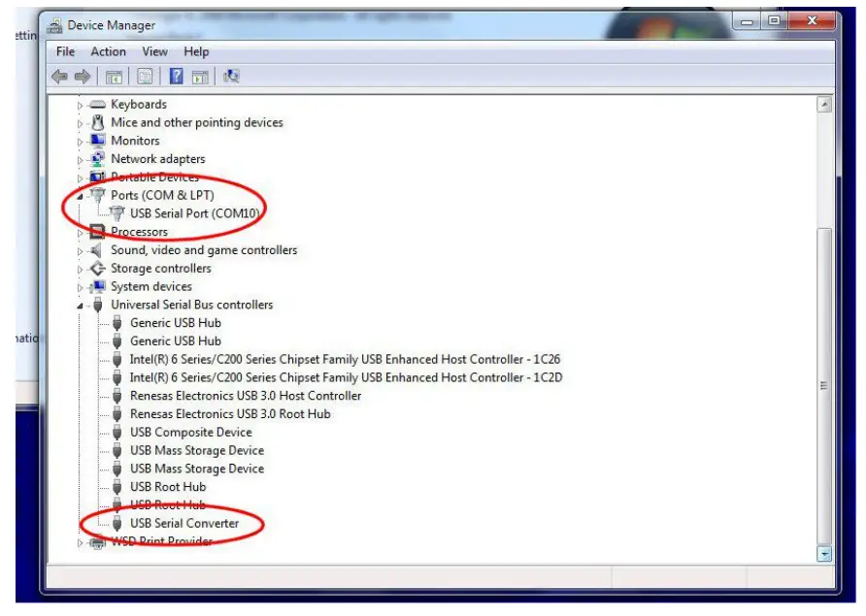Click the USB Serial Port (COM10) device icon

click(x=117, y=213)
